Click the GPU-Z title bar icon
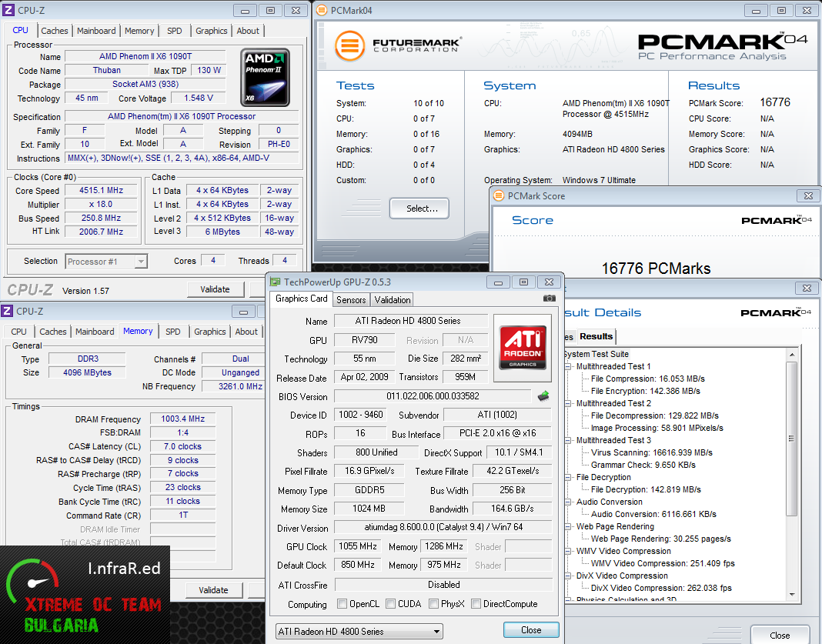822x644 pixels. point(276,282)
